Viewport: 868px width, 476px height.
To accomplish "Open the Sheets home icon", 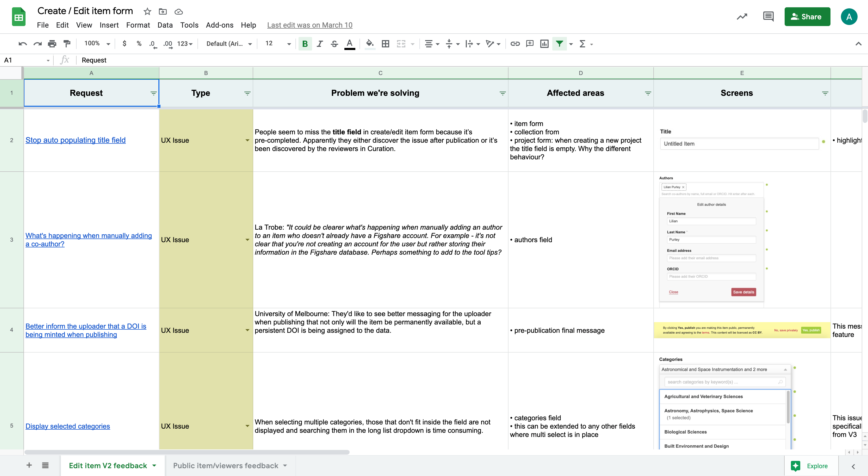I will coord(19,17).
